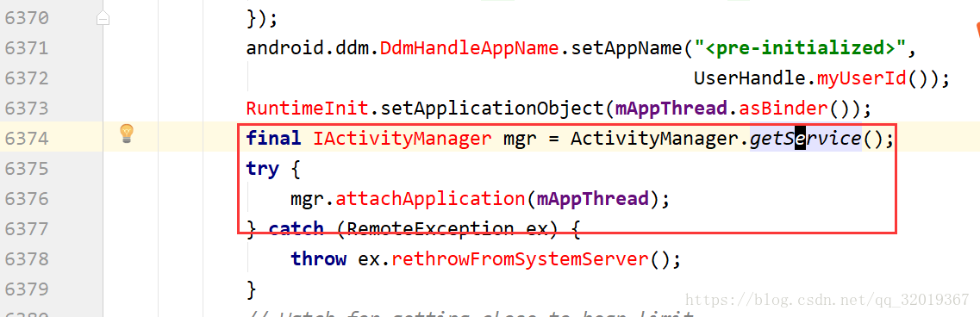Click line number 6377 in gutter
The image size is (980, 317).
[x=27, y=229]
